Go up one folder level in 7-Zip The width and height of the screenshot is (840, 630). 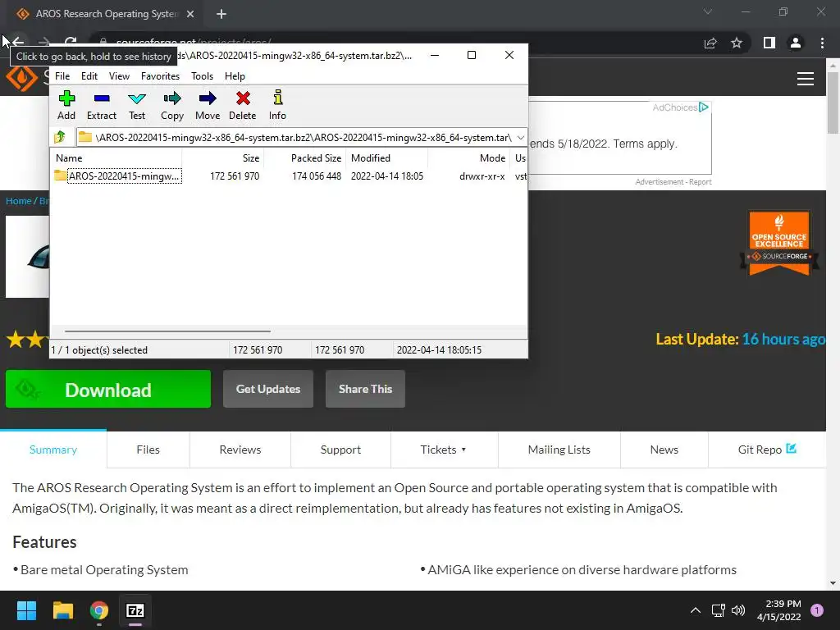(x=60, y=137)
